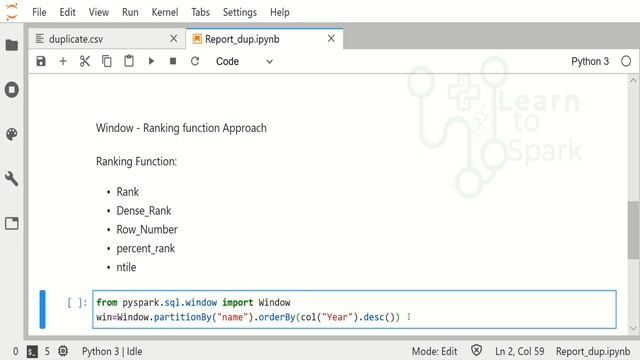Viewport: 640px width, 360px height.
Task: Click the notebook vertical scrollbar thumb
Action: tap(633, 230)
